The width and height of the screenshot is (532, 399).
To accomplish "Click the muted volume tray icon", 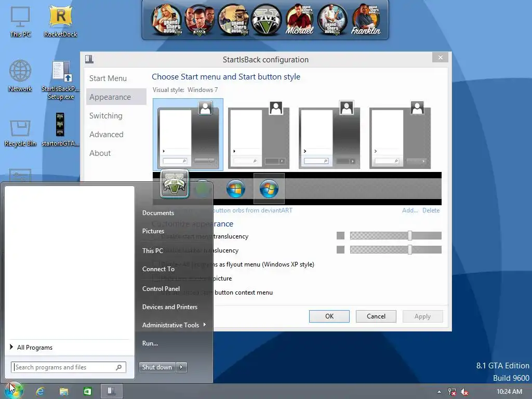I will [464, 392].
